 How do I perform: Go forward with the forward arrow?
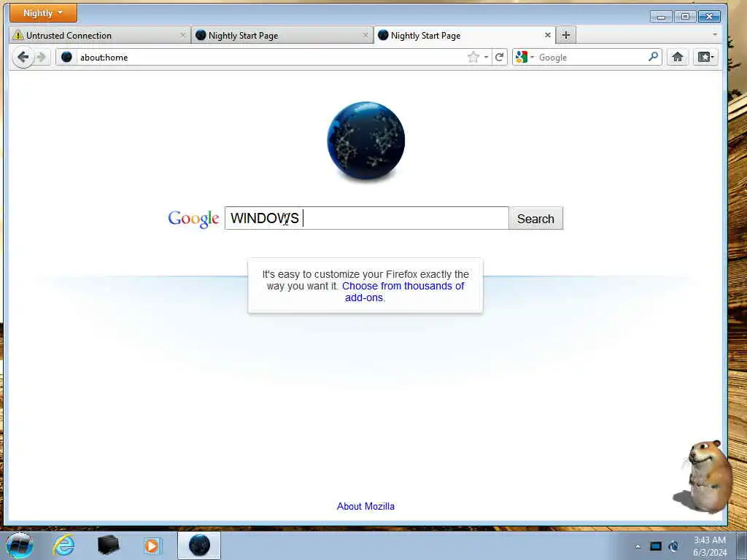tap(42, 57)
